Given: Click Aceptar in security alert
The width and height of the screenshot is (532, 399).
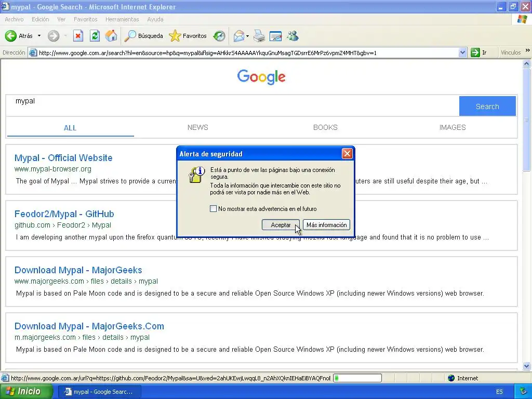Looking at the screenshot, I should 281,224.
